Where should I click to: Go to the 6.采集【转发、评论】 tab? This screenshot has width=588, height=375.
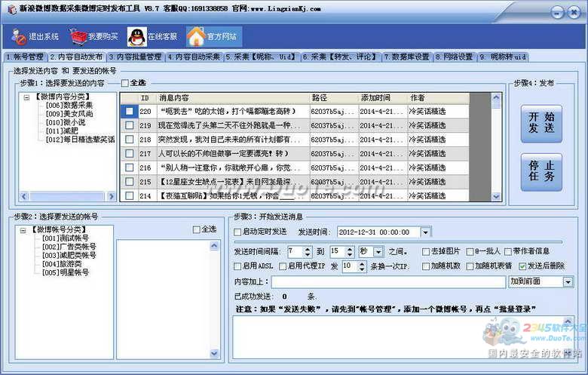(340, 57)
